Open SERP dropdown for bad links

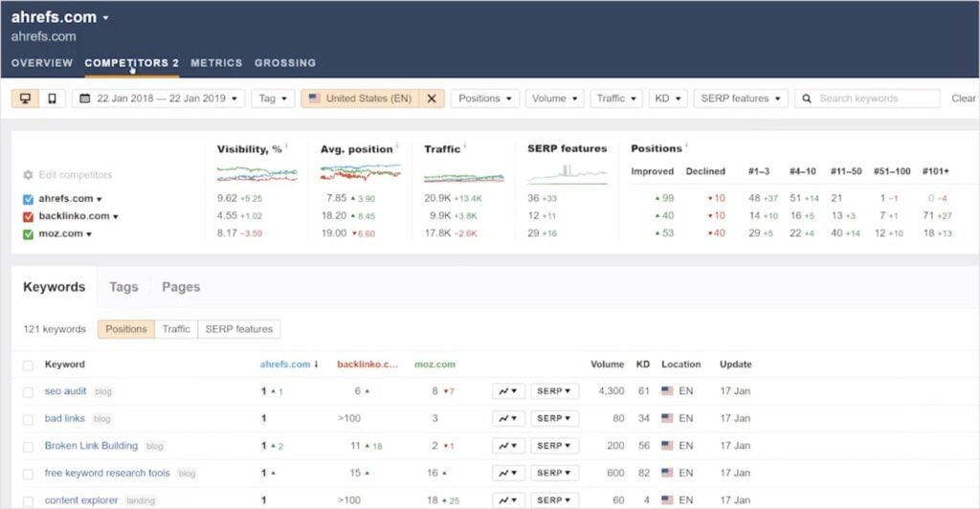[x=554, y=418]
